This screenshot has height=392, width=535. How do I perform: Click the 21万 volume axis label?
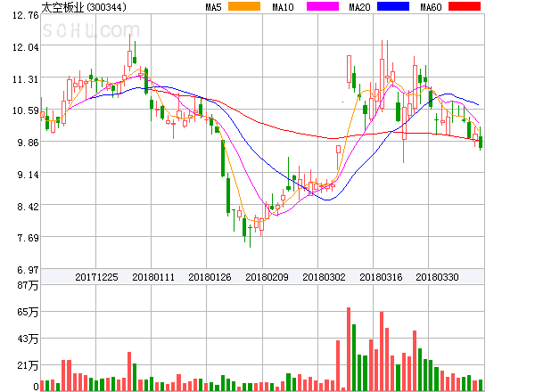click(x=28, y=366)
